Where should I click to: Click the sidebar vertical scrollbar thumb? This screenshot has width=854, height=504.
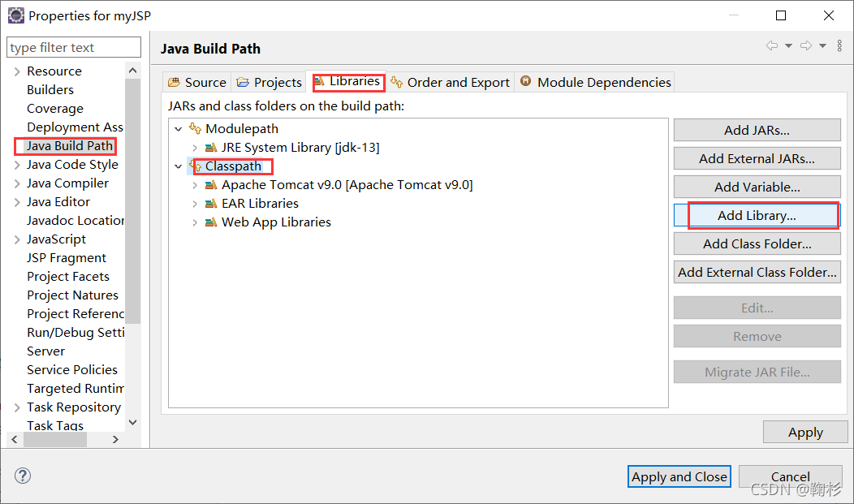pyautogui.click(x=132, y=200)
